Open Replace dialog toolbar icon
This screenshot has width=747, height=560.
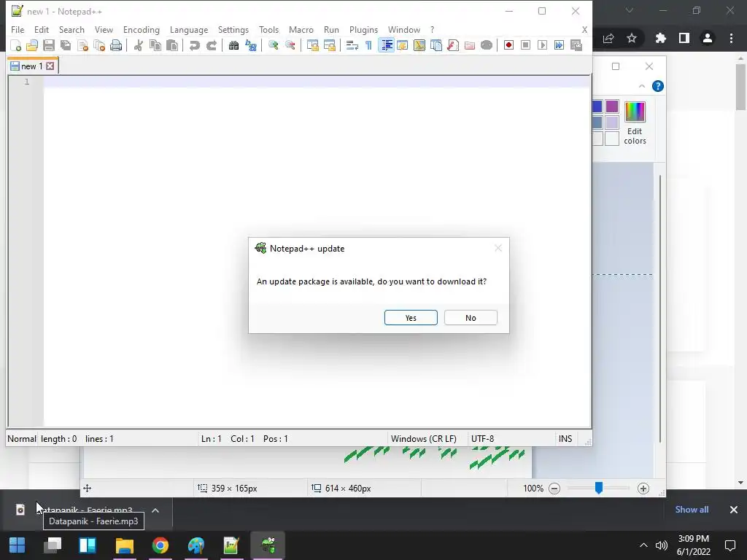pyautogui.click(x=251, y=45)
